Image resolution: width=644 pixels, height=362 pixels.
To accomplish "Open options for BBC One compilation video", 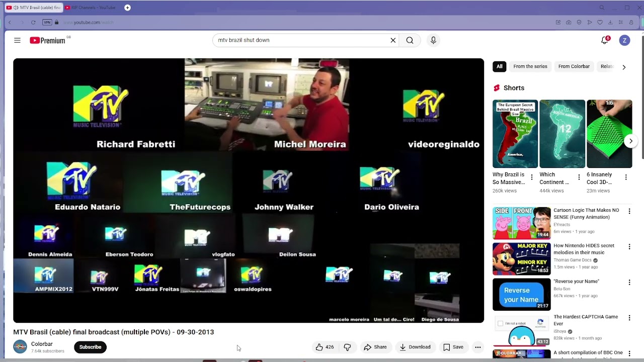I will (x=629, y=353).
